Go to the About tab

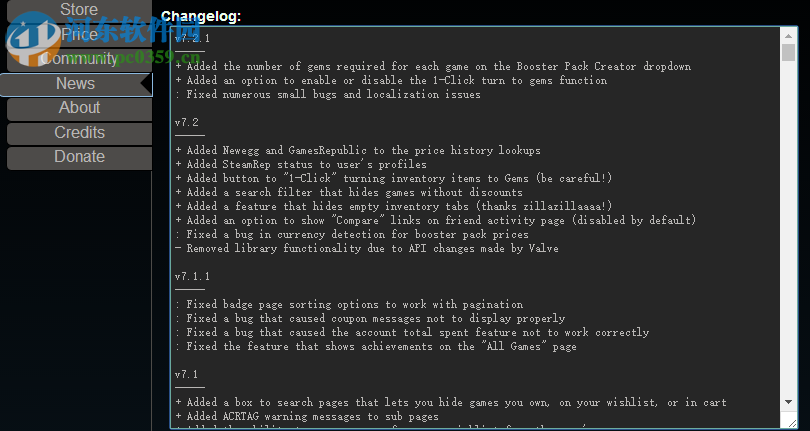(79, 108)
